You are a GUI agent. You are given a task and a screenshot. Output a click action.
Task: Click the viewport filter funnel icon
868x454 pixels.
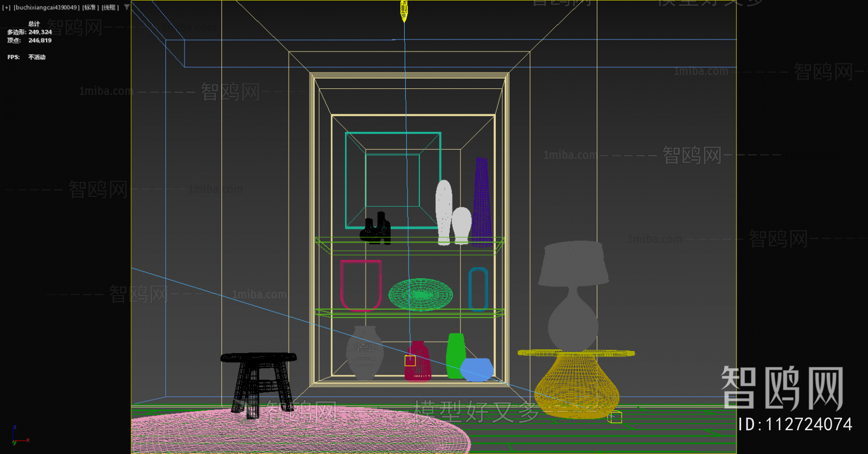127,7
